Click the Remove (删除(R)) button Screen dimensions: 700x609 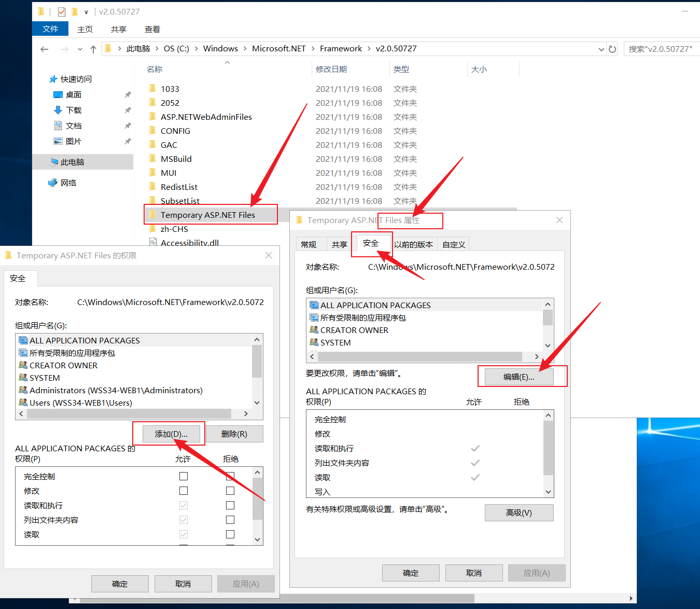coord(234,434)
